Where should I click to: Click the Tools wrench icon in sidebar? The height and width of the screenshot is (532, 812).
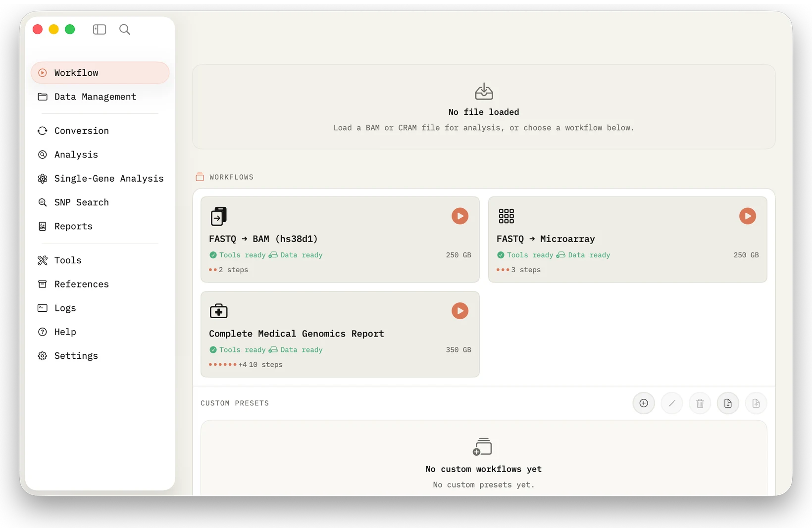43,260
